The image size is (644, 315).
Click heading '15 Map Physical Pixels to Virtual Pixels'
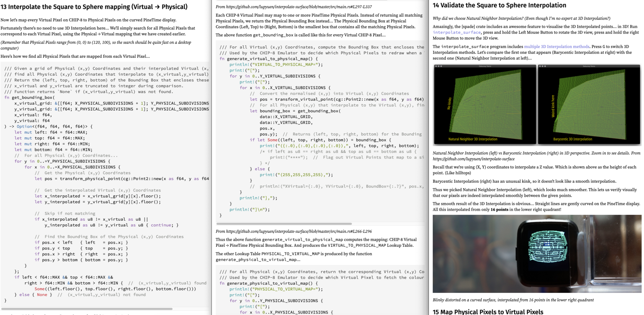(488, 311)
